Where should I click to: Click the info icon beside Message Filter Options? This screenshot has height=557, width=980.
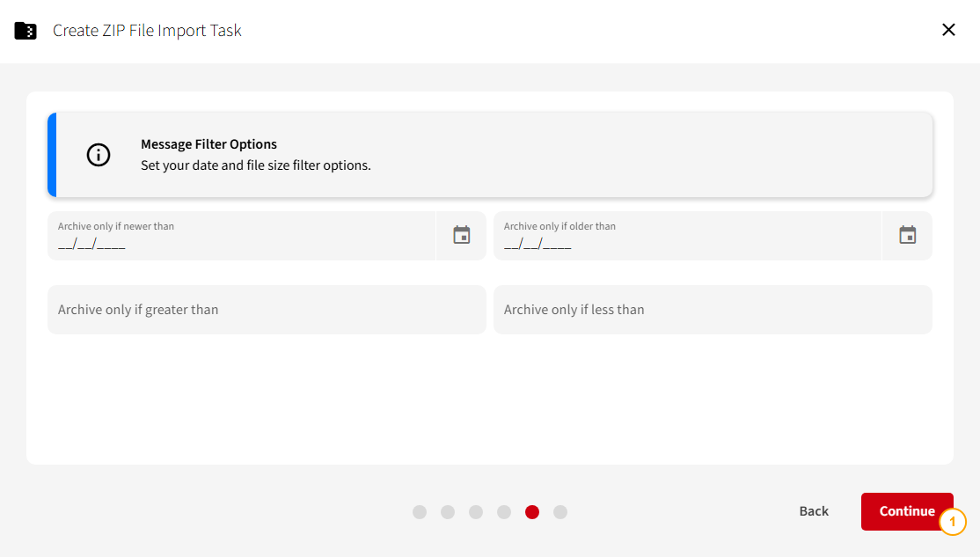pos(99,155)
